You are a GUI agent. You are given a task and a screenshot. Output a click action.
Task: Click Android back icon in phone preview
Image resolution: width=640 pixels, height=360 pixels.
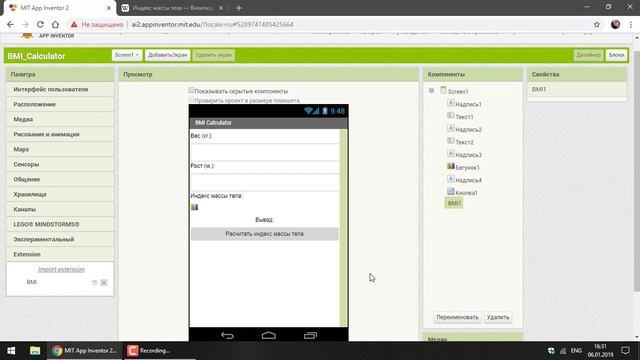point(227,336)
